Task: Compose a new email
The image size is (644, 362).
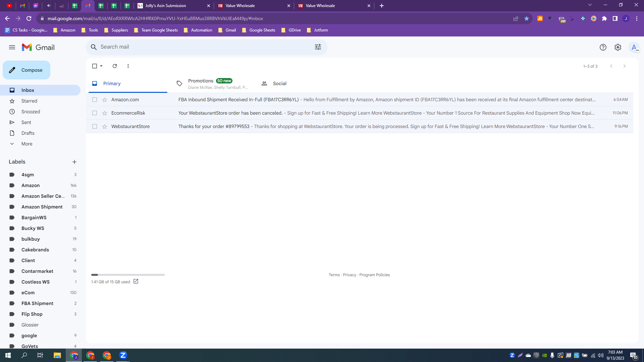Action: (26, 70)
